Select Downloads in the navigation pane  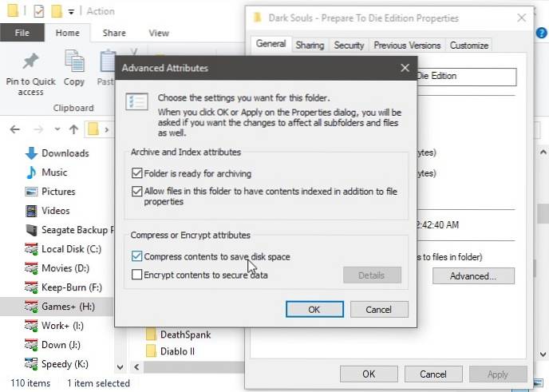point(65,153)
